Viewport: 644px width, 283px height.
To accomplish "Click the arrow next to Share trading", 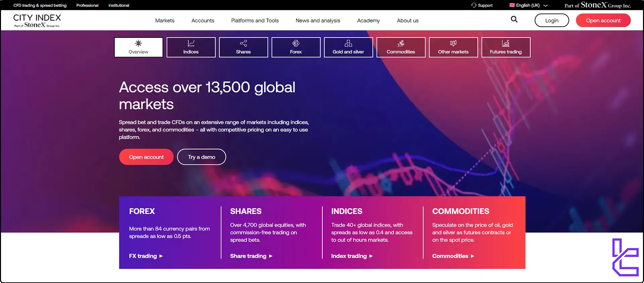I will 271,256.
